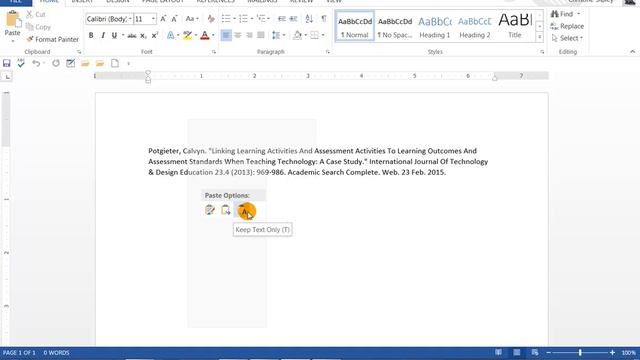The width and height of the screenshot is (640, 360).
Task: Click the Save icon in quick access
Action: click(x=7, y=63)
